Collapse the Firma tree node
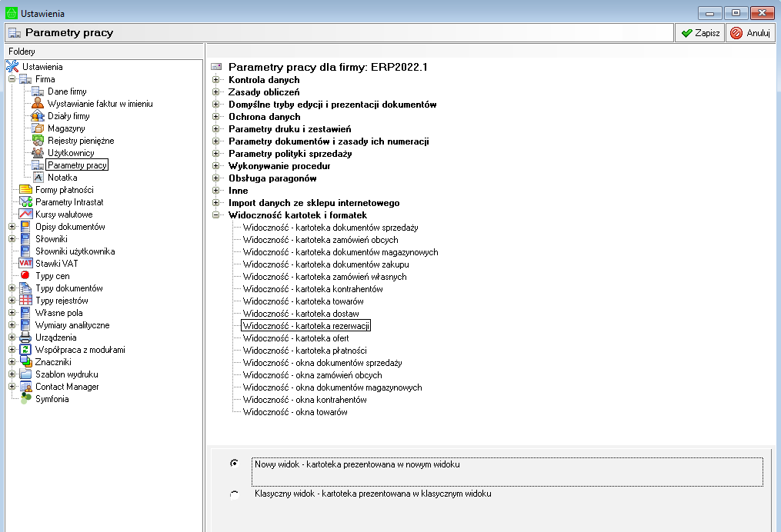 coord(12,79)
